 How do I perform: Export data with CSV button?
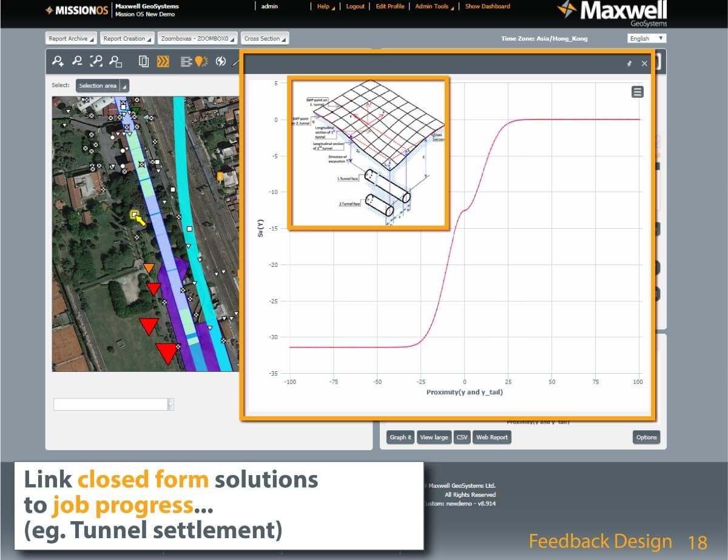point(462,437)
